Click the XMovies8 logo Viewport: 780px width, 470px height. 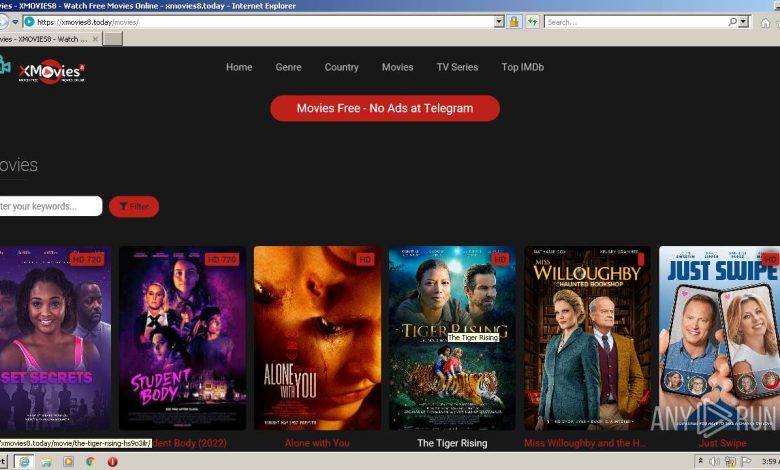click(45, 69)
